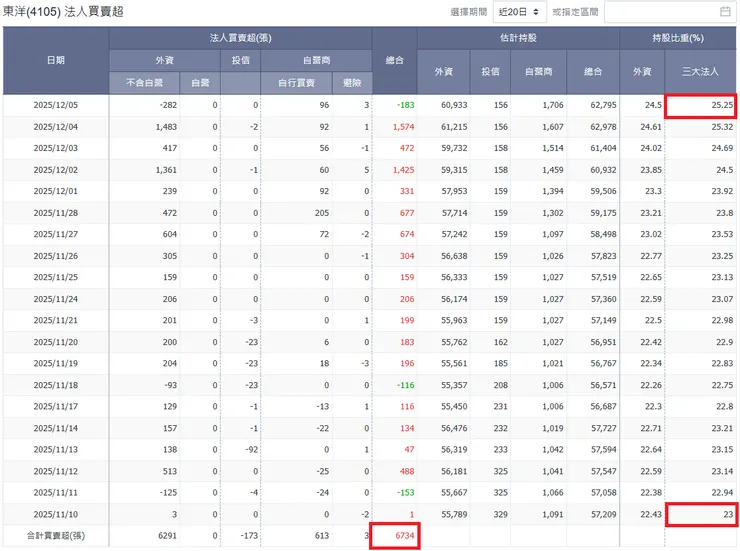Click the 329 投信 holdings value
This screenshot has height=551, width=740.
click(x=501, y=514)
